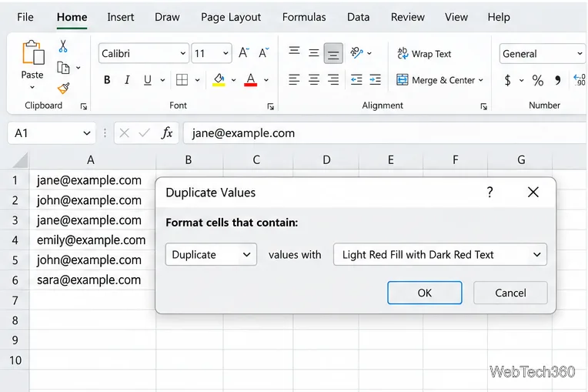Select the Format Painter brush icon
Viewport: 588px width, 392px height.
coord(63,88)
